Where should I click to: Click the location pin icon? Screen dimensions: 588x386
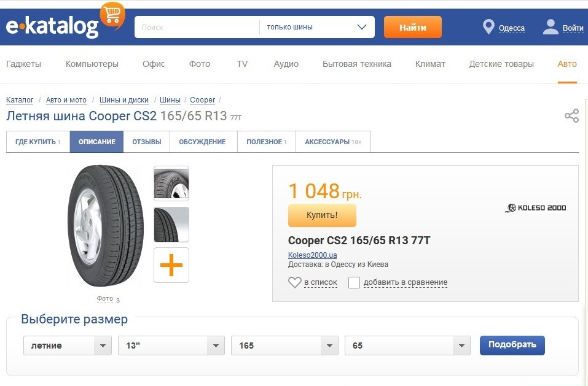tap(488, 27)
